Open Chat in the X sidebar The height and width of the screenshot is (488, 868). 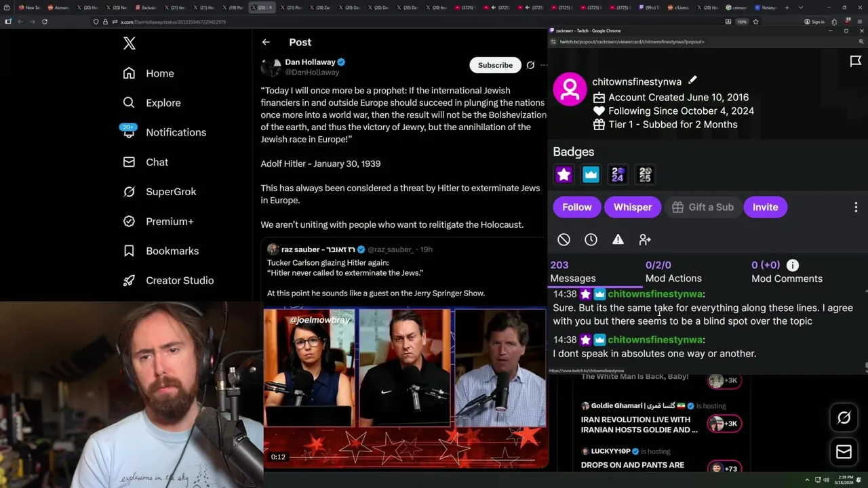point(146,162)
